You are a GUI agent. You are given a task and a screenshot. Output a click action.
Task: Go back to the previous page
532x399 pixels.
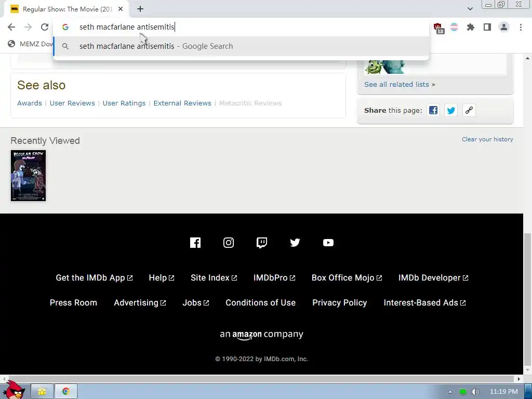click(x=11, y=27)
